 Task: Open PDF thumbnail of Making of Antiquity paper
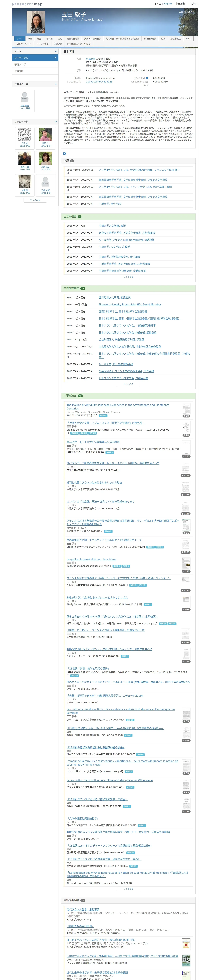pyautogui.click(x=186, y=409)
